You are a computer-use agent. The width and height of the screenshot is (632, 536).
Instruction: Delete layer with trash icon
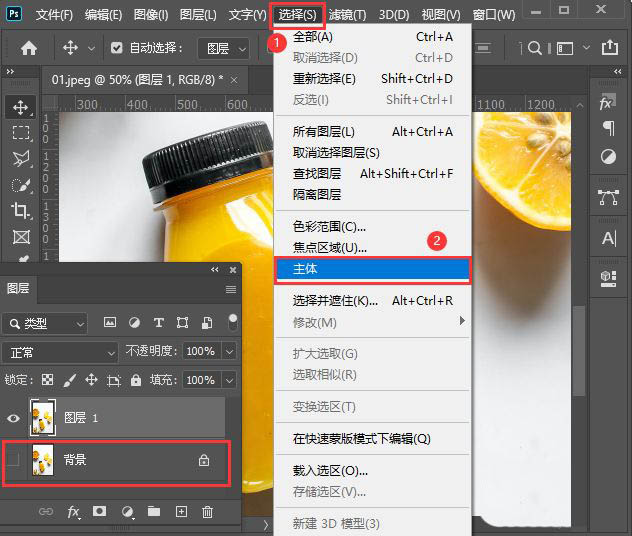[207, 511]
